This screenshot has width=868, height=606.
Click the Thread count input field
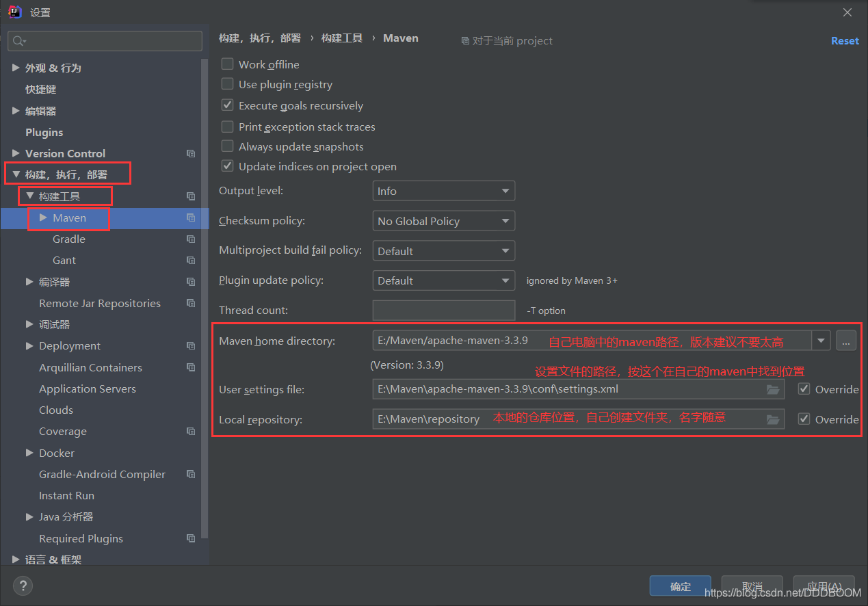[444, 311]
